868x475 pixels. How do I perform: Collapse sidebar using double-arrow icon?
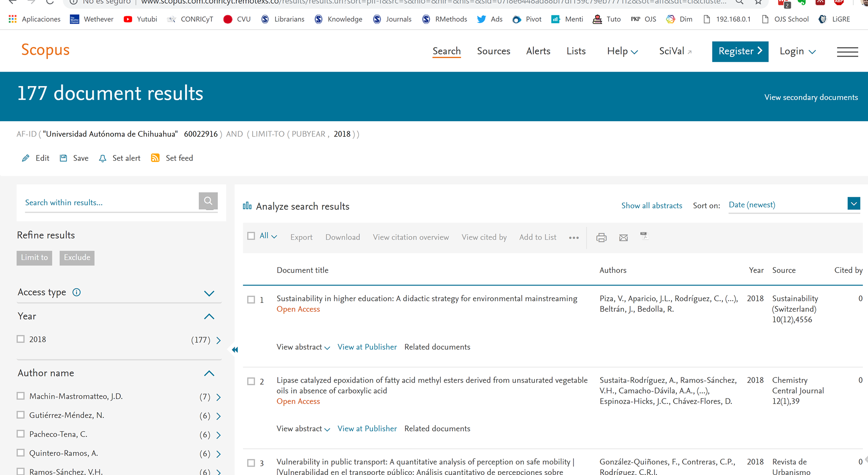[x=235, y=349]
